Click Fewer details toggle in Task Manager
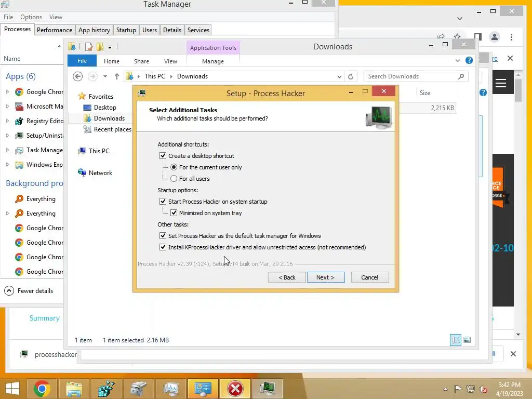 click(29, 291)
